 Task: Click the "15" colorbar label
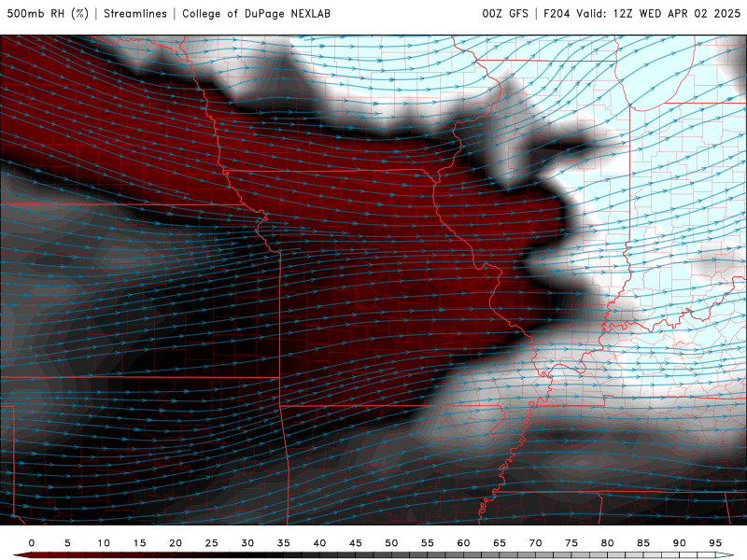[x=139, y=543]
